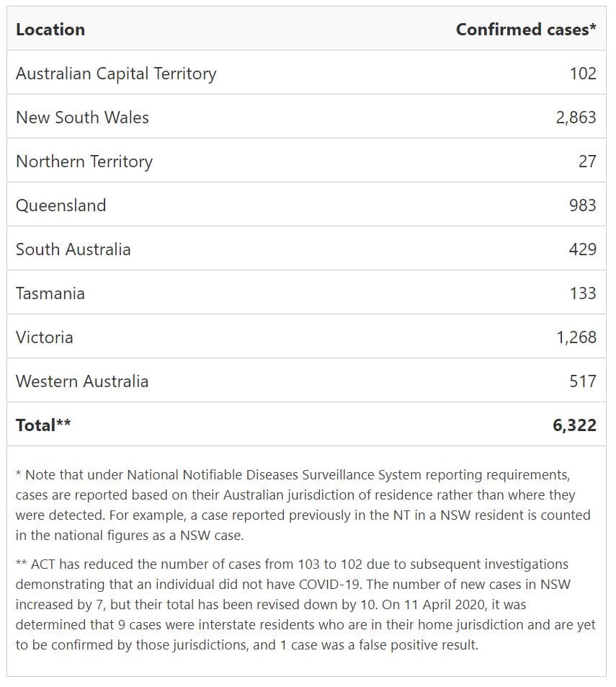Click the Western Australia location cell
Viewport: 616px width, 687px height.
pos(82,381)
